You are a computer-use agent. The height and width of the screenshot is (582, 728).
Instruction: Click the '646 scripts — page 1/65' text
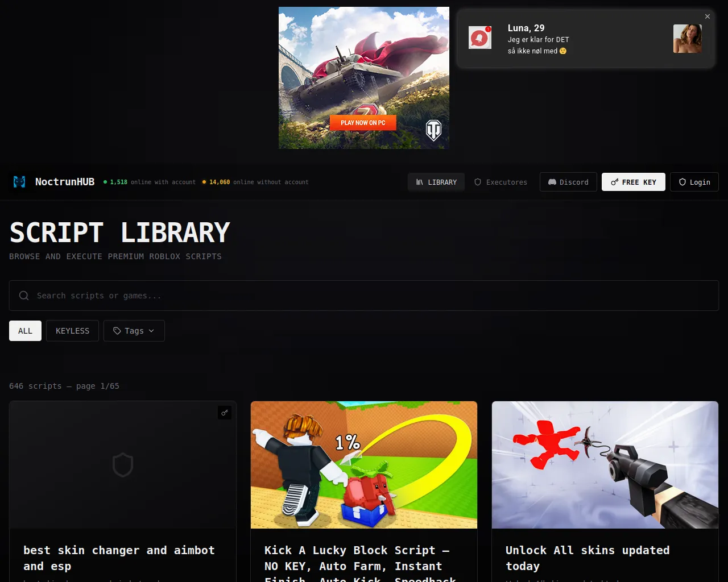(x=64, y=386)
